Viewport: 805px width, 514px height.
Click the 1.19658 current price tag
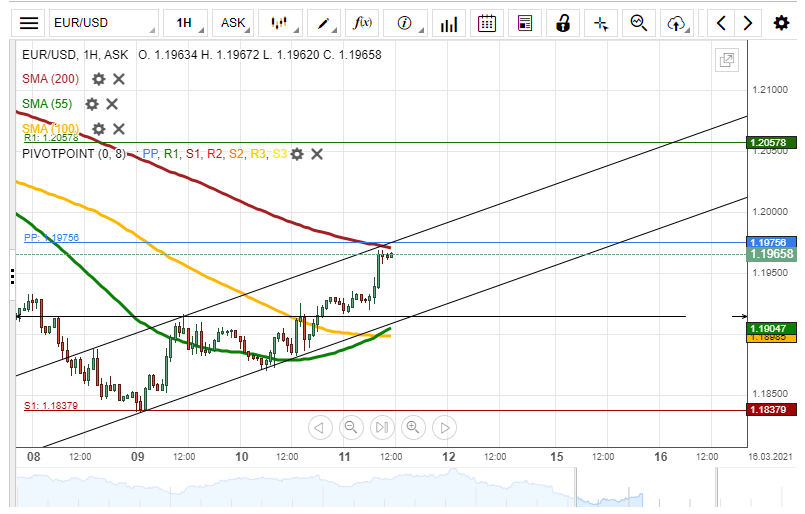coord(771,254)
